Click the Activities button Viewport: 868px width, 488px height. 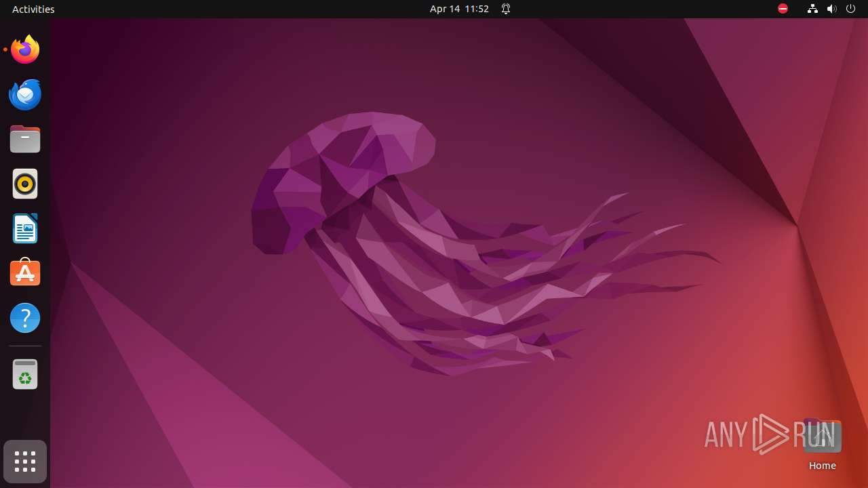point(33,9)
